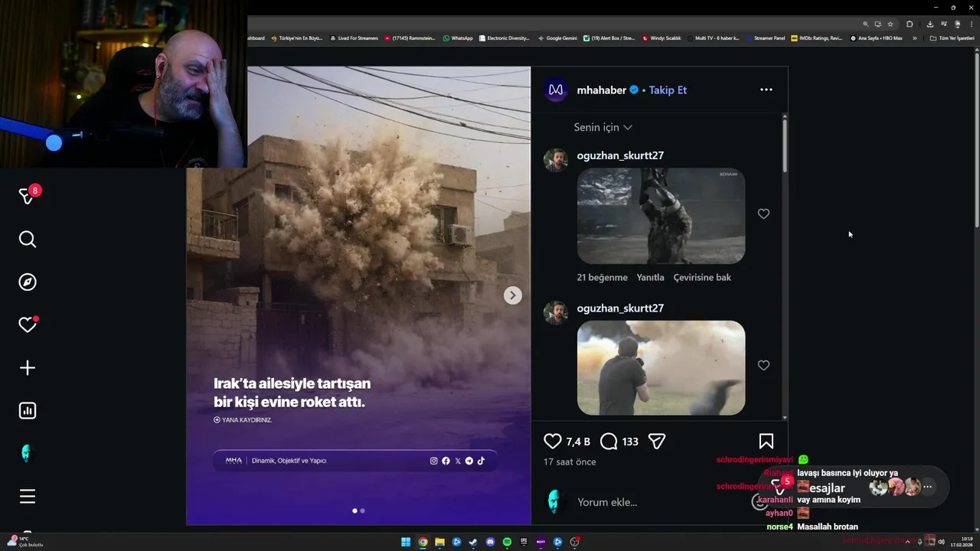980x551 pixels.
Task: Open File Explorer from taskbar
Action: 439,542
